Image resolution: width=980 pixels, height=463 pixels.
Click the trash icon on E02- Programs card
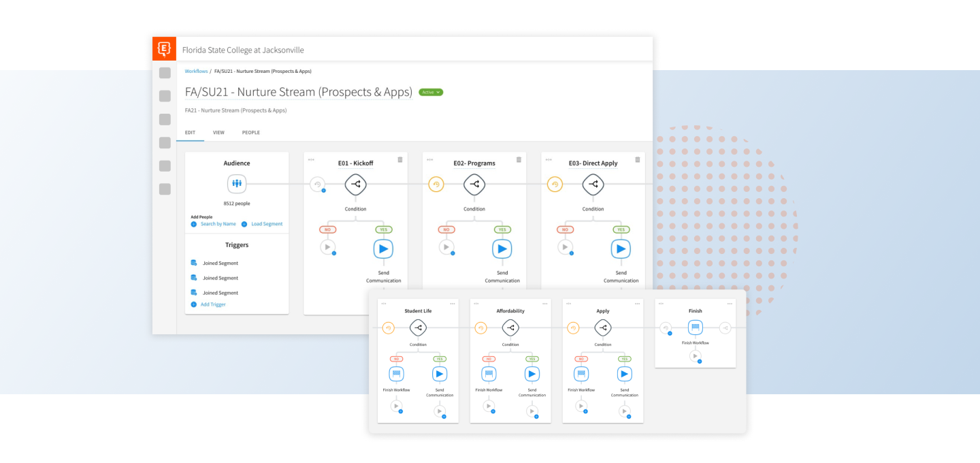(519, 160)
